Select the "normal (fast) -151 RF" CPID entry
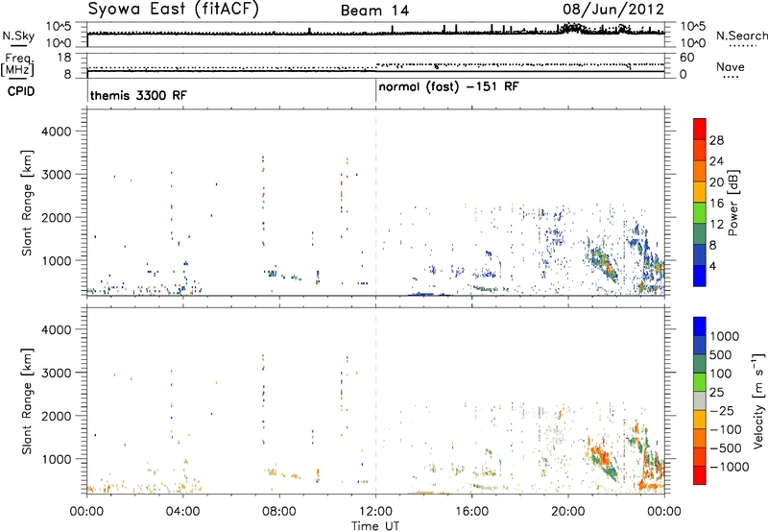This screenshot has width=768, height=532. (x=448, y=87)
